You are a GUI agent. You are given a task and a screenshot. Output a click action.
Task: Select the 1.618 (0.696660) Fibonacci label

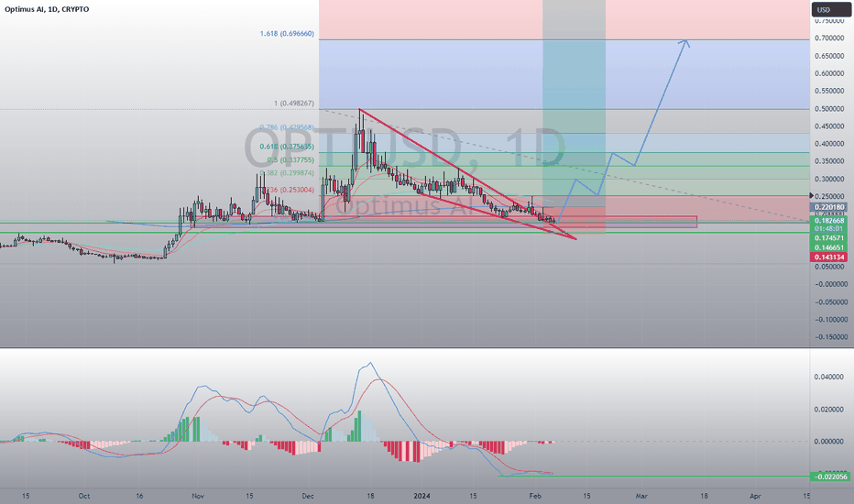pyautogui.click(x=287, y=34)
